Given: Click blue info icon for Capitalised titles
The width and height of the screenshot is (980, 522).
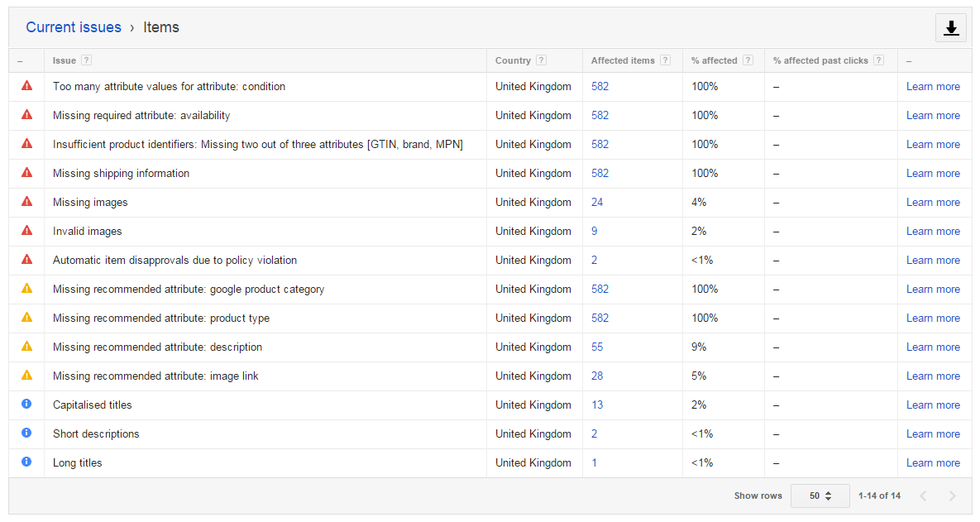Looking at the screenshot, I should click(26, 405).
